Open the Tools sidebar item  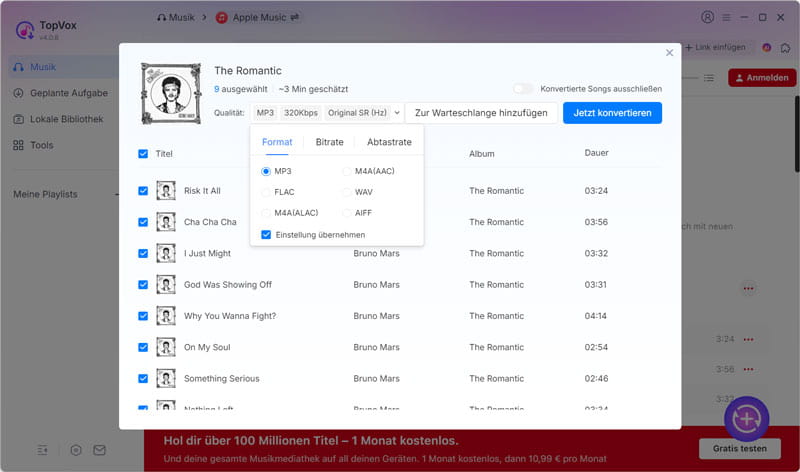42,145
